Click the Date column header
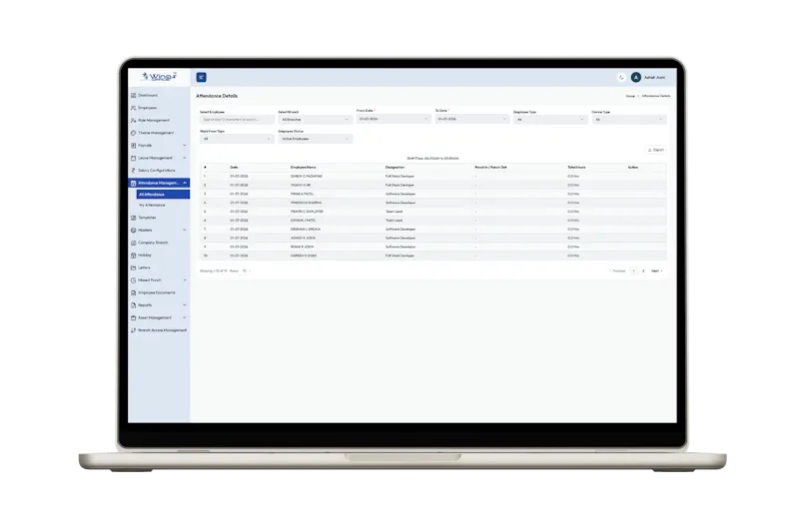Image resolution: width=799 pixels, height=532 pixels. point(234,168)
